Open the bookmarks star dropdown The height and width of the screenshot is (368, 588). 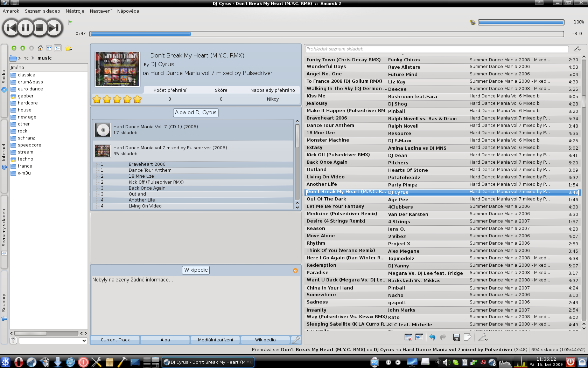pos(69,48)
